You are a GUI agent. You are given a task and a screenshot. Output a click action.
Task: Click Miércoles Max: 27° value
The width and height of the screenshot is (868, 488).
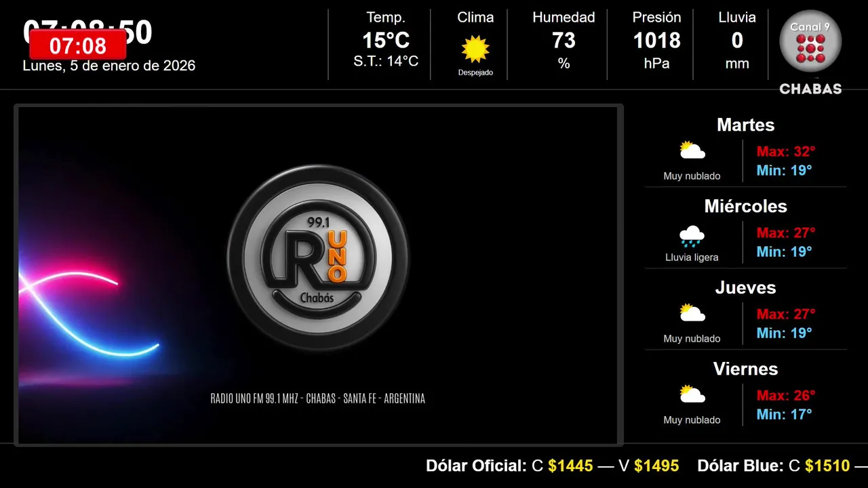tap(786, 232)
